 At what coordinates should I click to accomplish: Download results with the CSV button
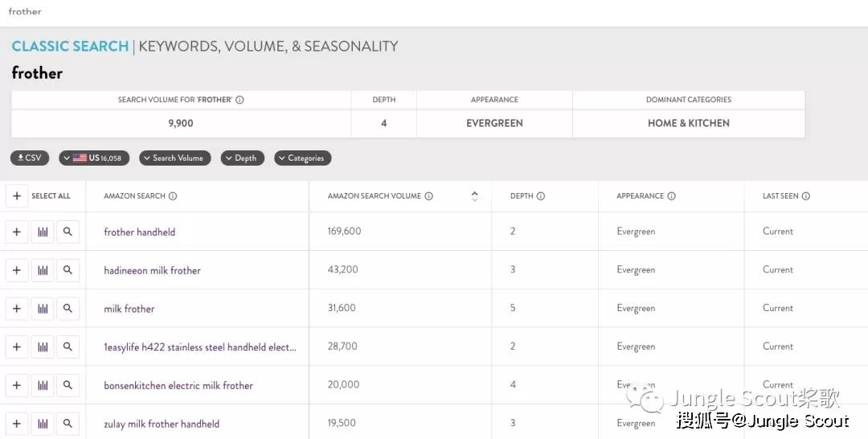30,158
